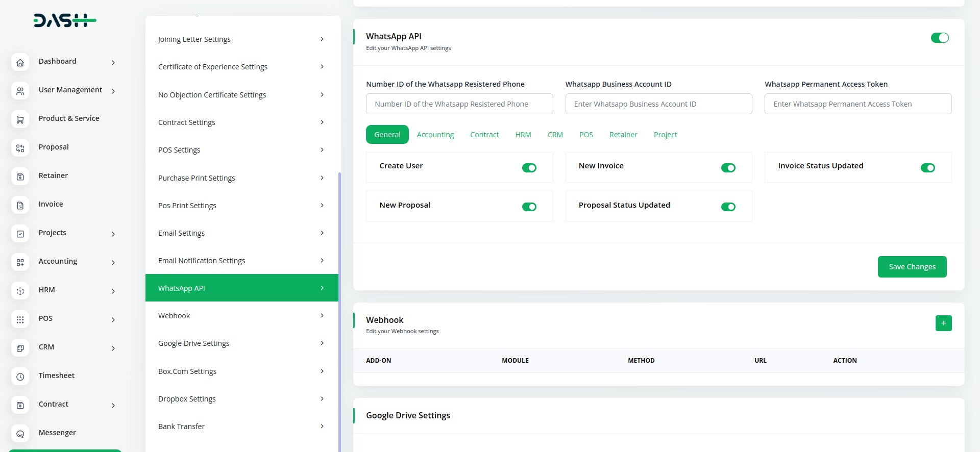Expand the Projects sidebar menu chevron
The width and height of the screenshot is (980, 452).
point(113,234)
